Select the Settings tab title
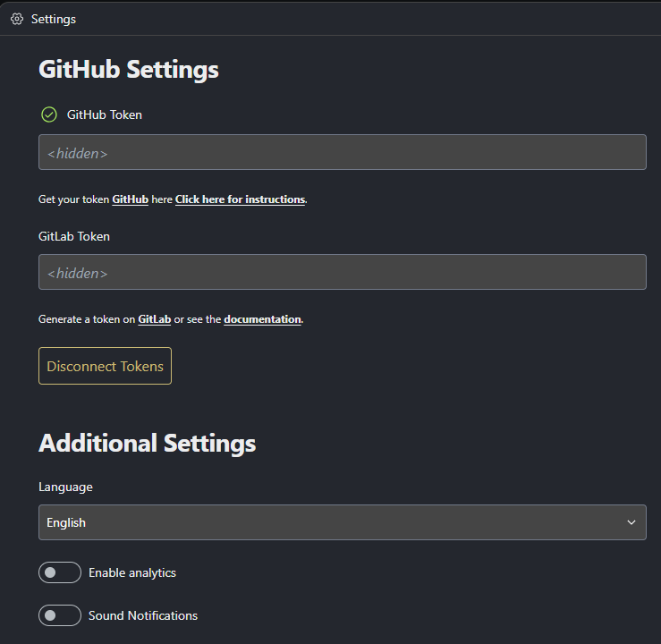This screenshot has height=644, width=661. [53, 19]
